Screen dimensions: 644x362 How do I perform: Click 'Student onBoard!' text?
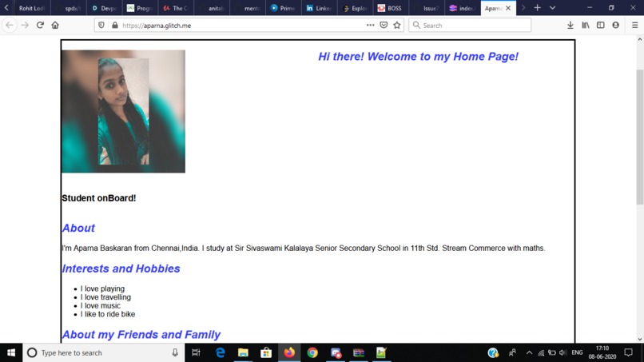[x=98, y=198]
